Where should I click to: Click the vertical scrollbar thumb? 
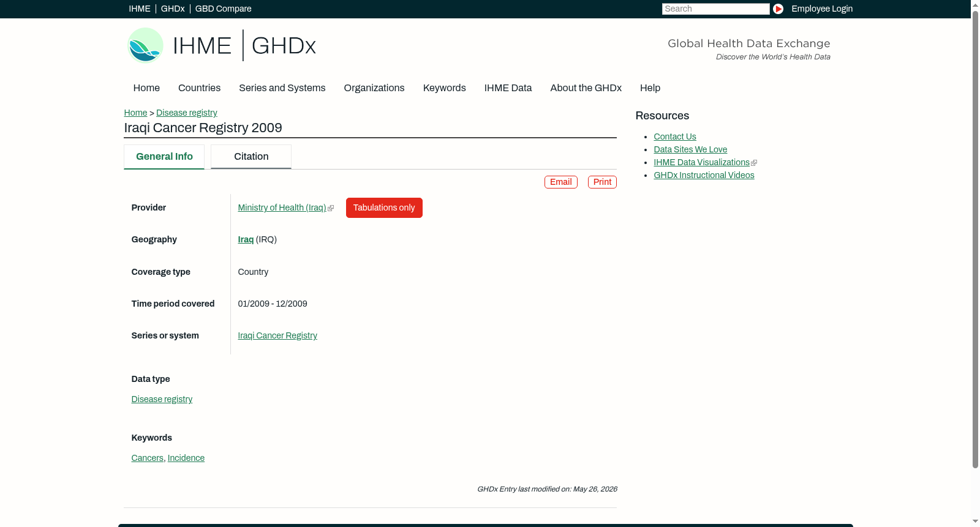click(x=975, y=239)
